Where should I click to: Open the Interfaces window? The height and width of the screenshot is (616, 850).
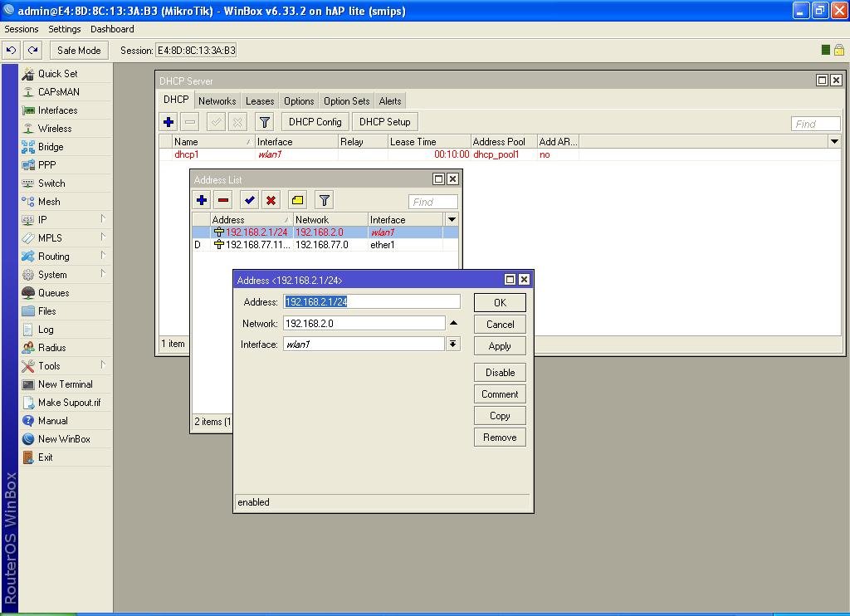coord(57,110)
